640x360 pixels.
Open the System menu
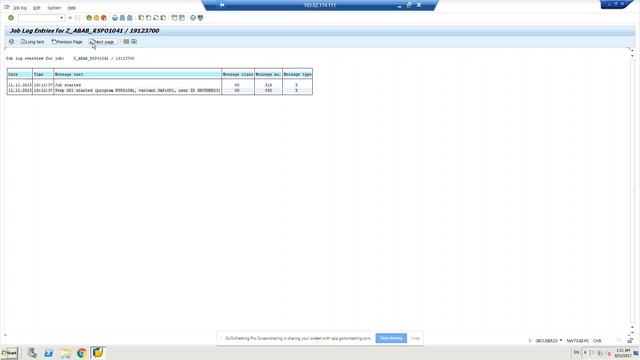54,8
